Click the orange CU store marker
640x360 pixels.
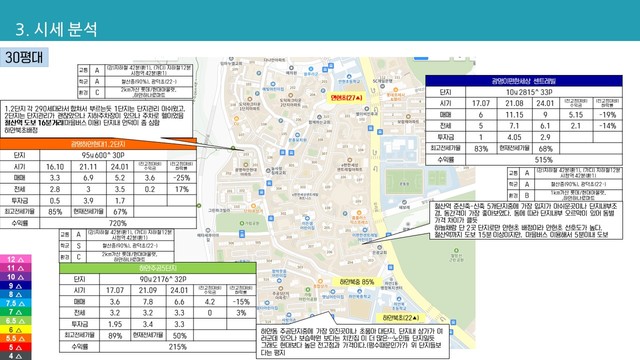click(236, 119)
